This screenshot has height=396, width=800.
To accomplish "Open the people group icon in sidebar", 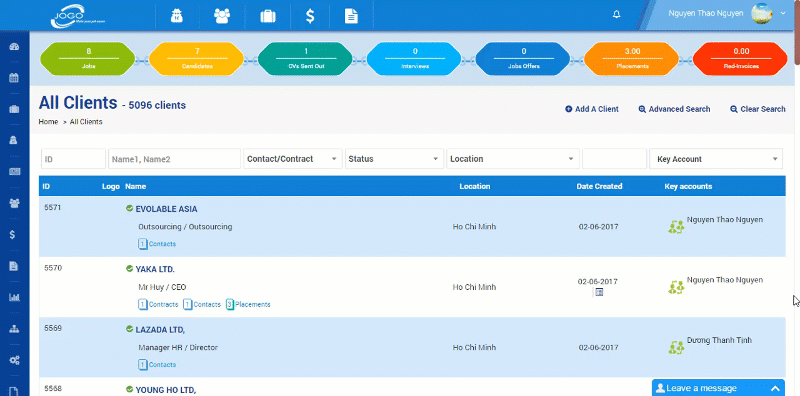I will (x=14, y=203).
